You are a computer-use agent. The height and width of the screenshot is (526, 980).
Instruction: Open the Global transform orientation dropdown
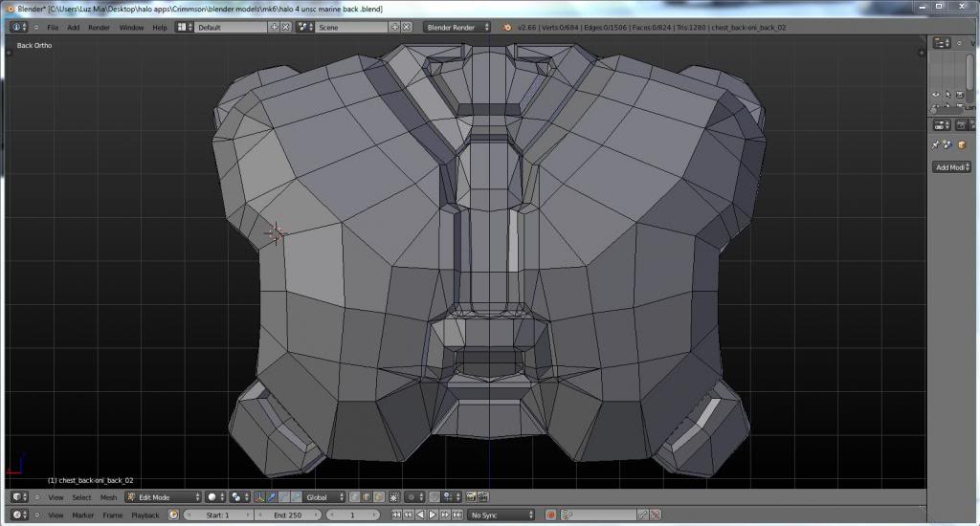click(323, 497)
